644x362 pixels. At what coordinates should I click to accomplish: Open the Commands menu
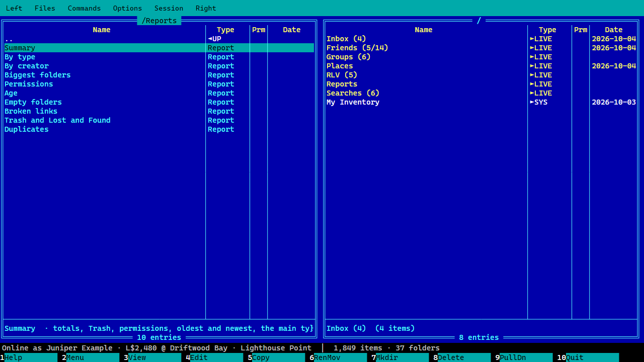pos(84,8)
